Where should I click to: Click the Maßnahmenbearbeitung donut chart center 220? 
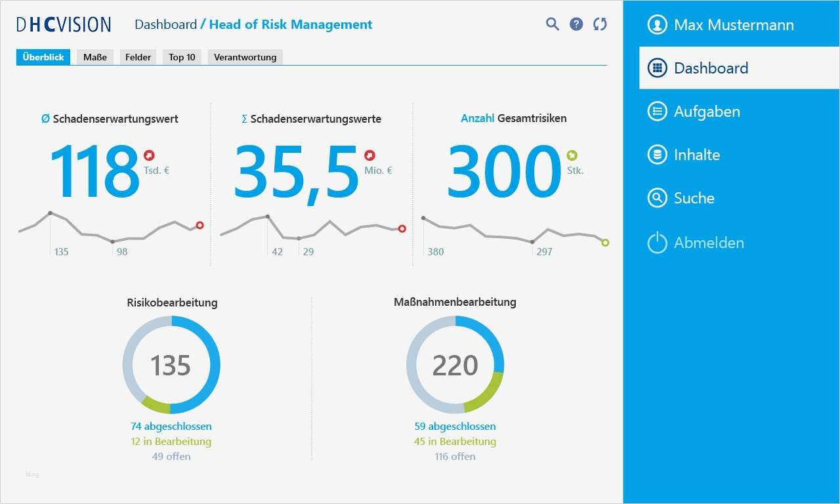[x=455, y=366]
